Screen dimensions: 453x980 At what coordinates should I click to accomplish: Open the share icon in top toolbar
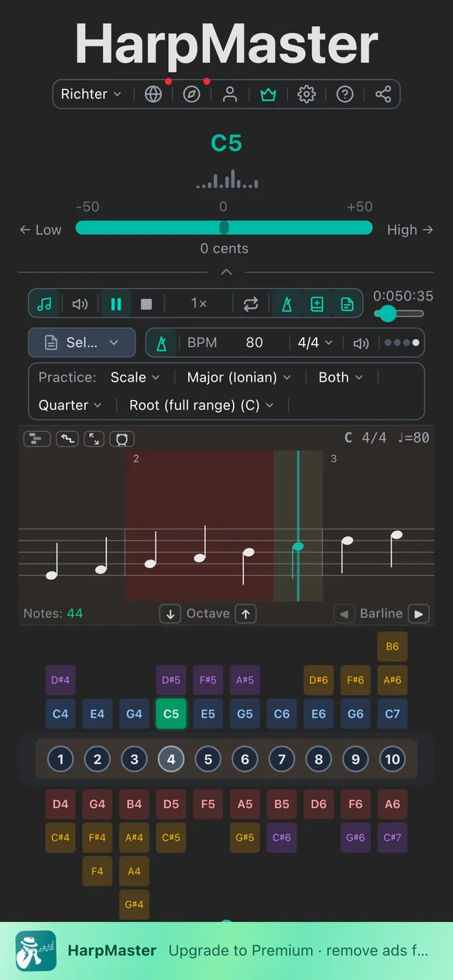[383, 94]
